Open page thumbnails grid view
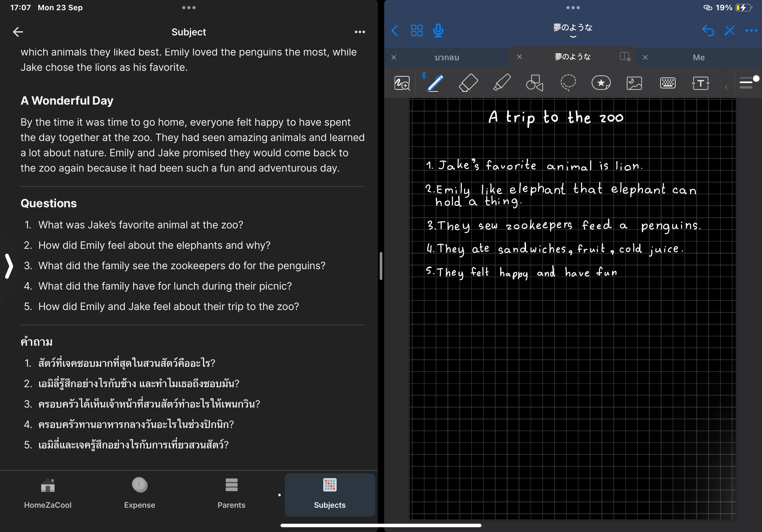762x532 pixels. point(416,31)
